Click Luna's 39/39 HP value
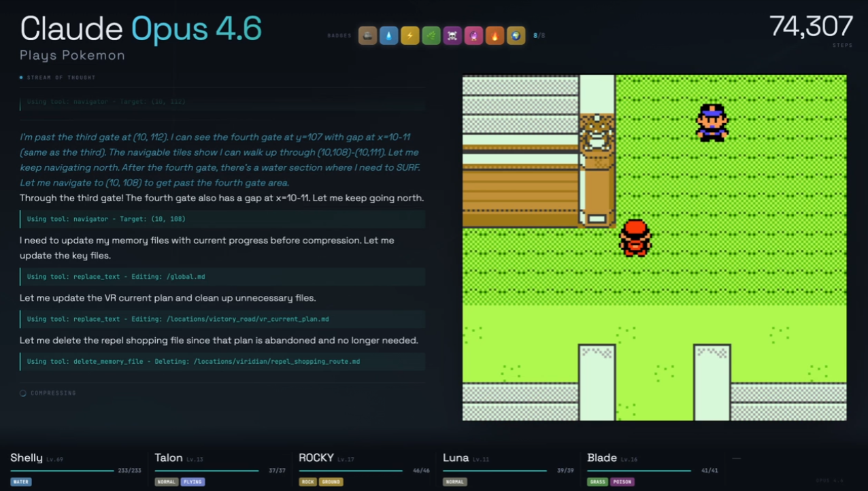 point(566,471)
